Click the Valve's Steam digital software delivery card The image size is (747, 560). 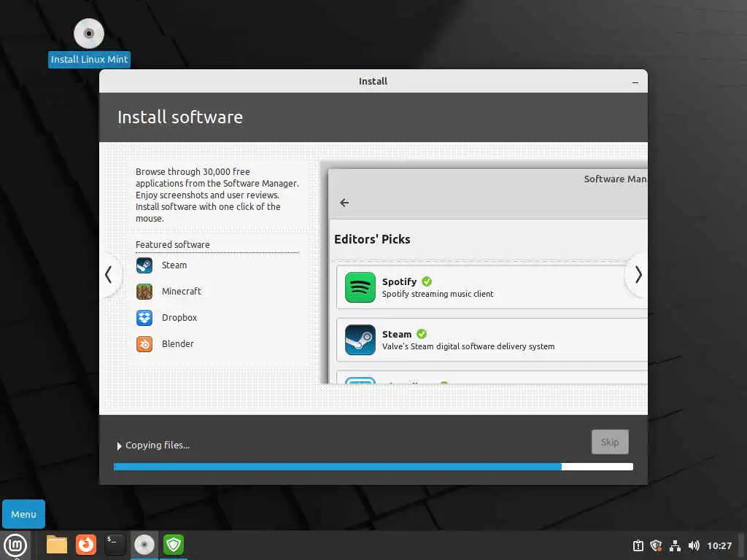(x=492, y=340)
